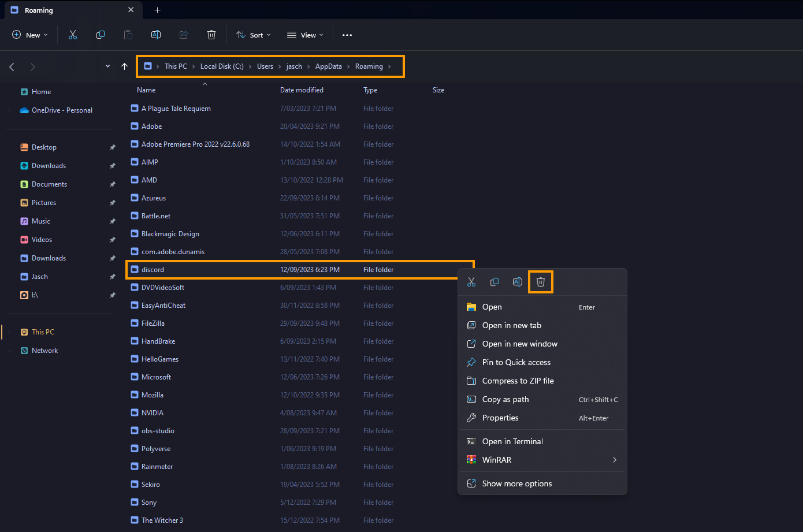Click the Delete trash icon in the top toolbar
This screenshot has width=803, height=532.
tap(211, 35)
